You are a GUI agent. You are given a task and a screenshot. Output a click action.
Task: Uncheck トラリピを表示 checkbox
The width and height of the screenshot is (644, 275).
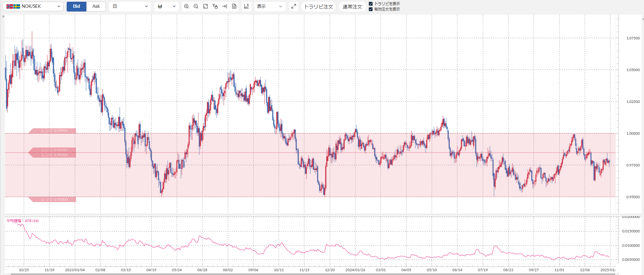pos(371,4)
